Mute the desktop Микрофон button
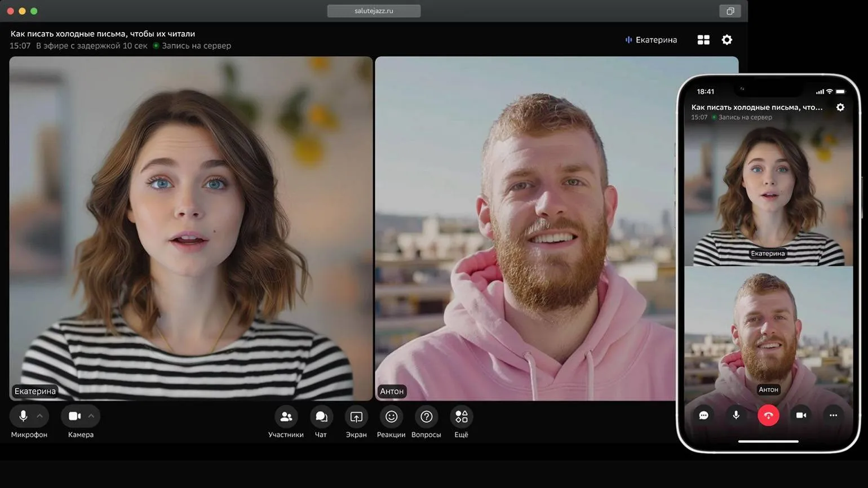This screenshot has height=488, width=868. 23,416
